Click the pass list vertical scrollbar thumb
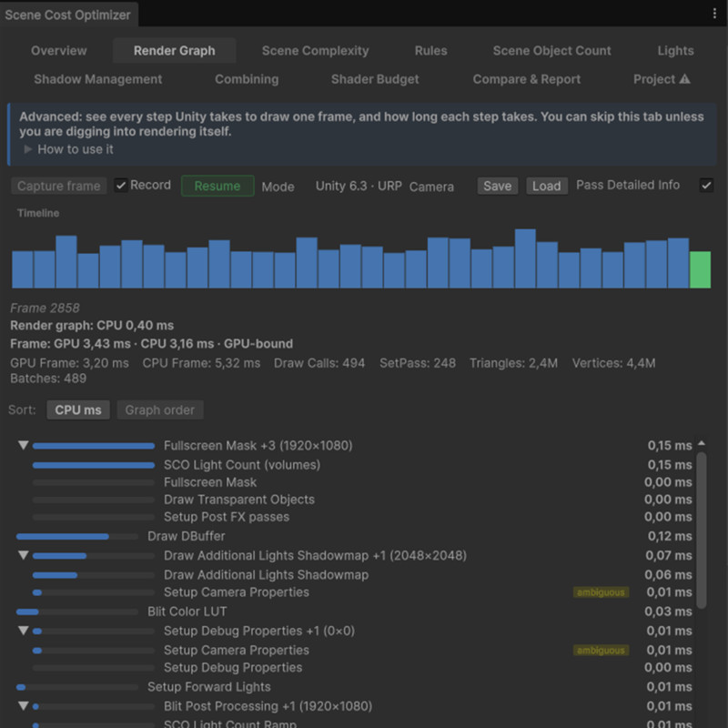Image resolution: width=728 pixels, height=728 pixels. (x=702, y=531)
